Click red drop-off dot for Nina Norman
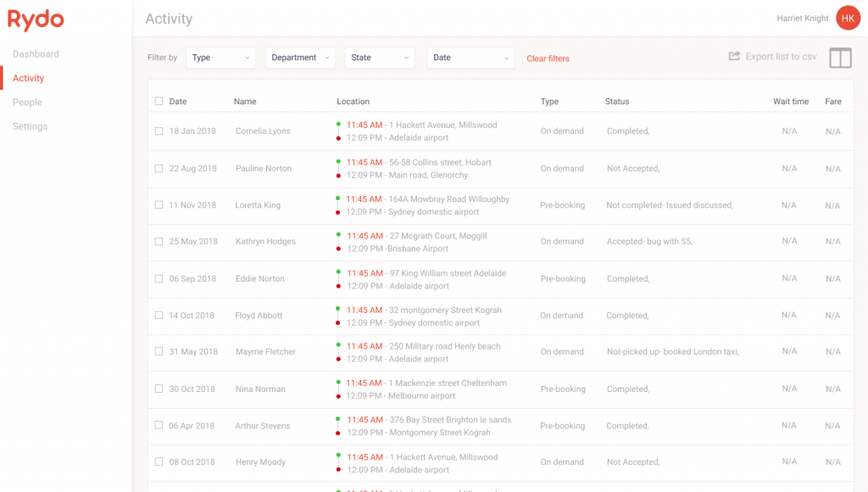 [338, 396]
